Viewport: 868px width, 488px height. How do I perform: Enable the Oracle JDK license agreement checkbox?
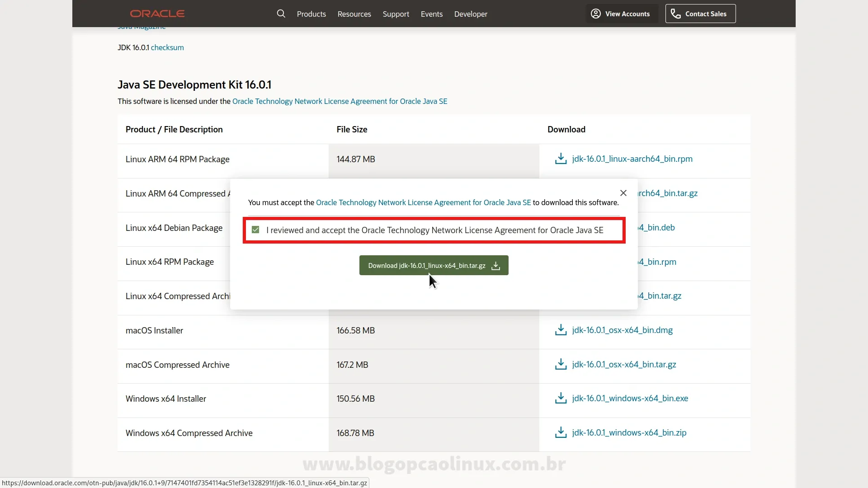[255, 230]
